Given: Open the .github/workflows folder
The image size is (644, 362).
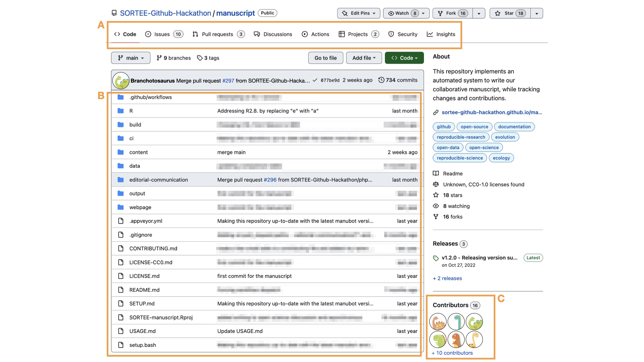Looking at the screenshot, I should (151, 97).
